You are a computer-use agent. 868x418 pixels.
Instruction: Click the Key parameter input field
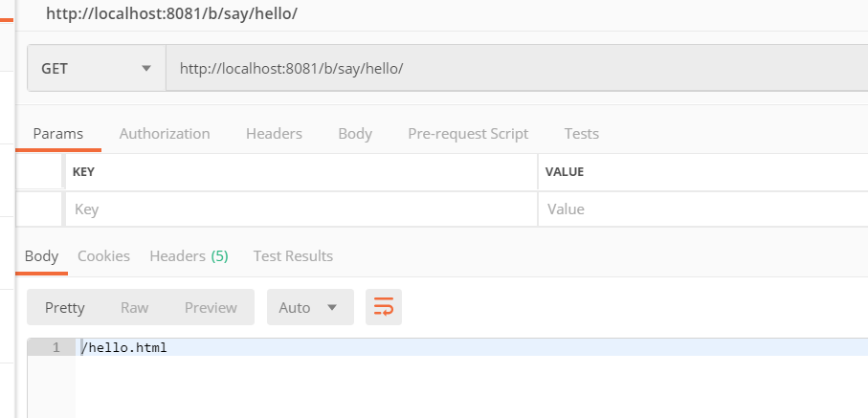[300, 209]
